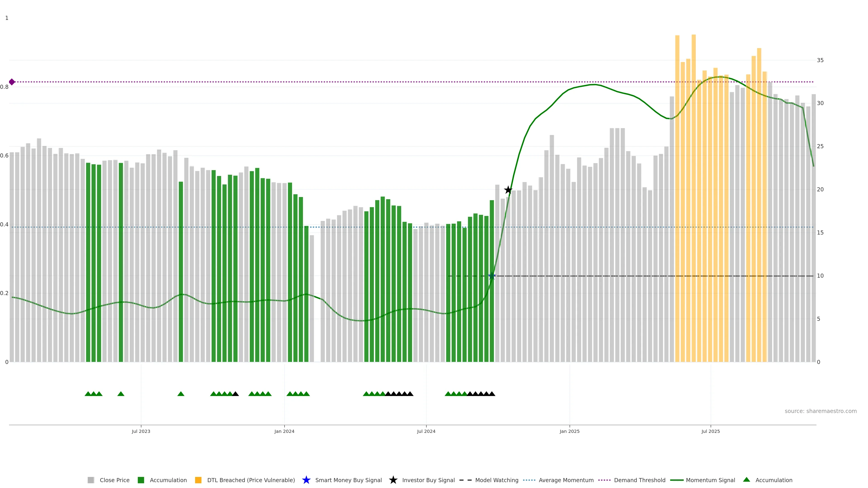Click the Model Watching dashed line legend icon
The height and width of the screenshot is (488, 868).
[465, 480]
